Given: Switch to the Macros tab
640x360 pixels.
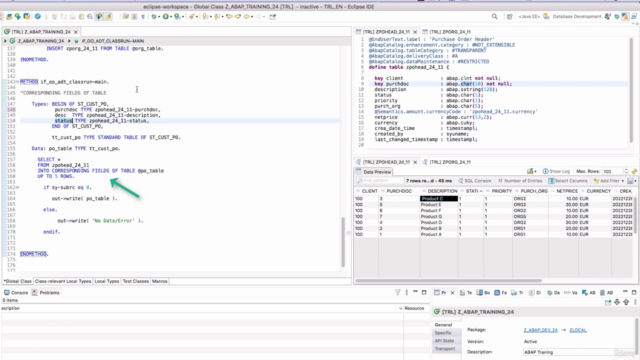Looking at the screenshot, I should [160, 281].
